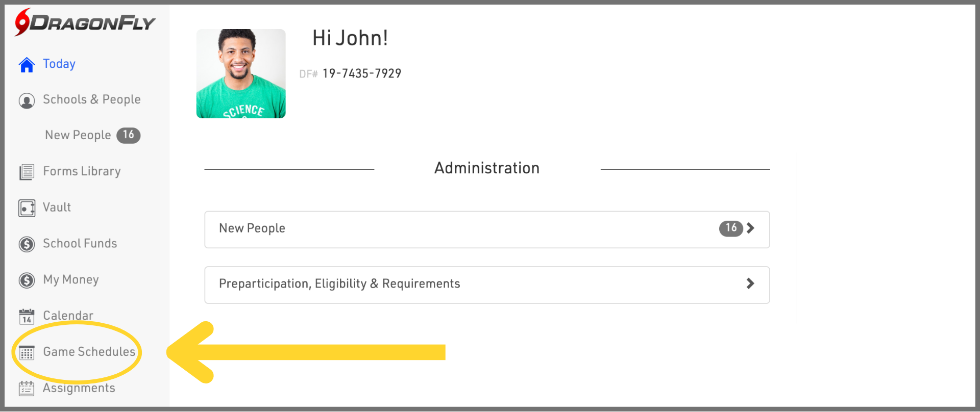Viewport: 980px width, 412px height.
Task: Click the Schools & People person icon
Action: click(27, 100)
